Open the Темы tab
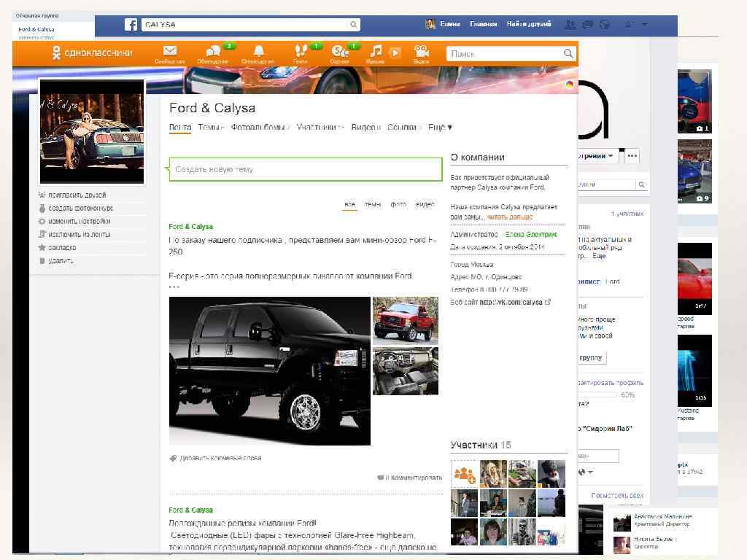The image size is (747, 560). coord(209,128)
